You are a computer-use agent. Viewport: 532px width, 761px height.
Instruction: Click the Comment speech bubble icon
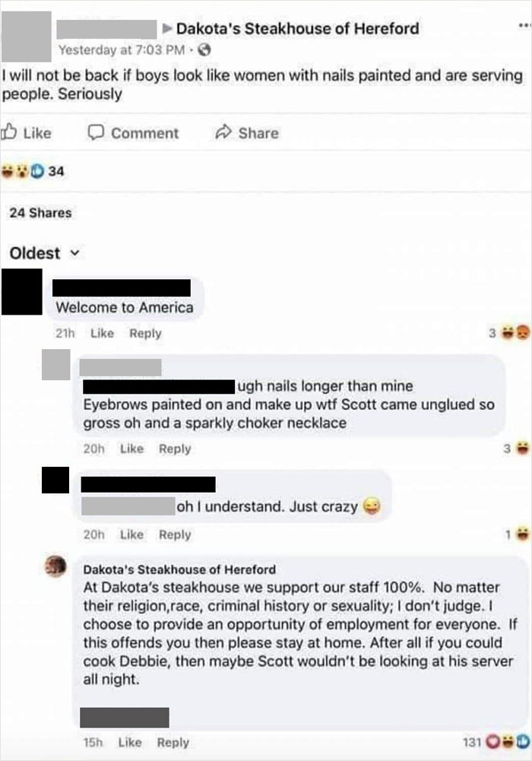point(96,132)
